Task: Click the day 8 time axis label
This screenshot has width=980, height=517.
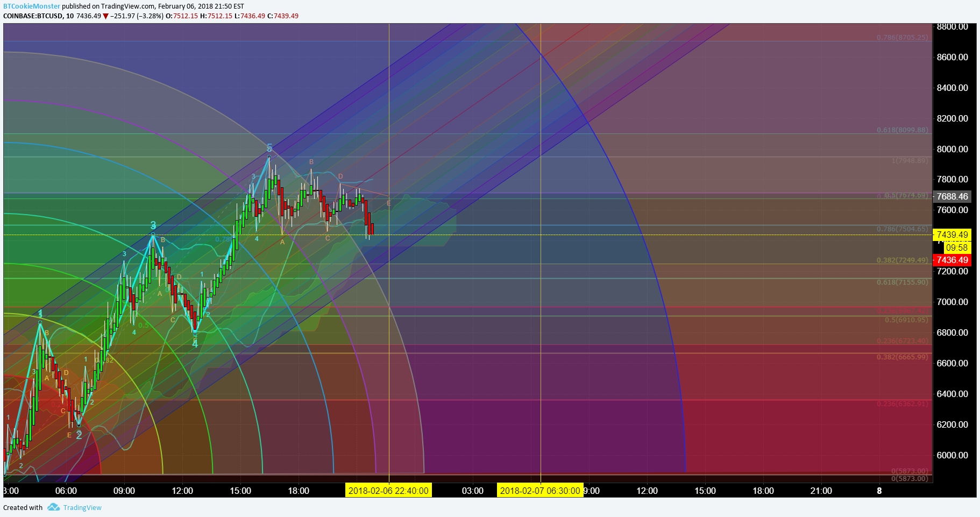Action: pos(879,491)
